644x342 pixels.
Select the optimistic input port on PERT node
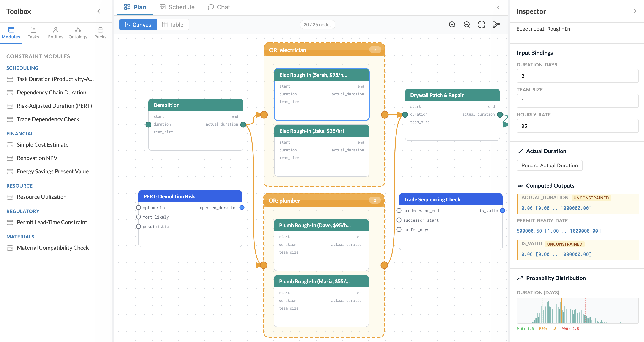pyautogui.click(x=139, y=207)
